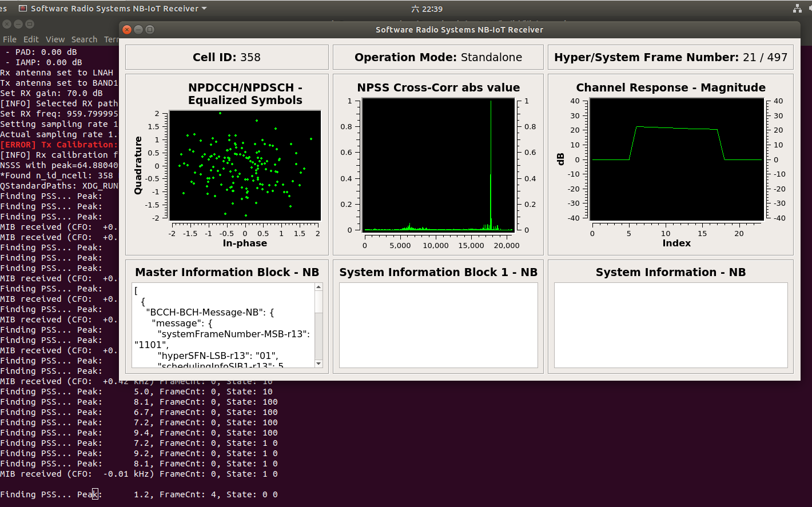Click the Cell ID: 358 label
The height and width of the screenshot is (507, 812).
tap(226, 57)
